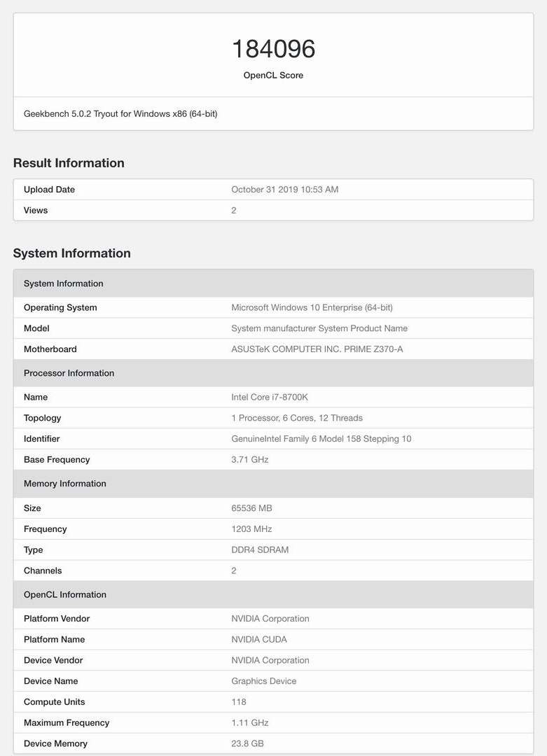
Task: Select the 65536 MB memory size value
Action: point(252,508)
